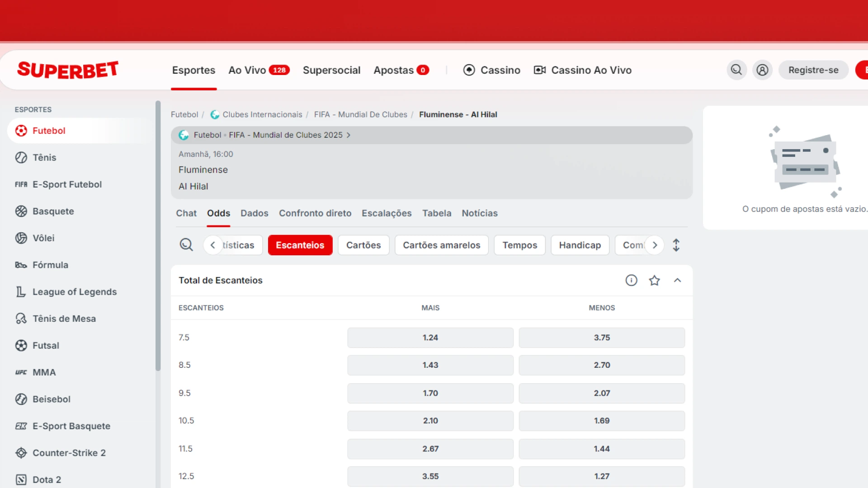
Task: Select the Futebol ball icon in sidebar
Action: click(x=21, y=131)
